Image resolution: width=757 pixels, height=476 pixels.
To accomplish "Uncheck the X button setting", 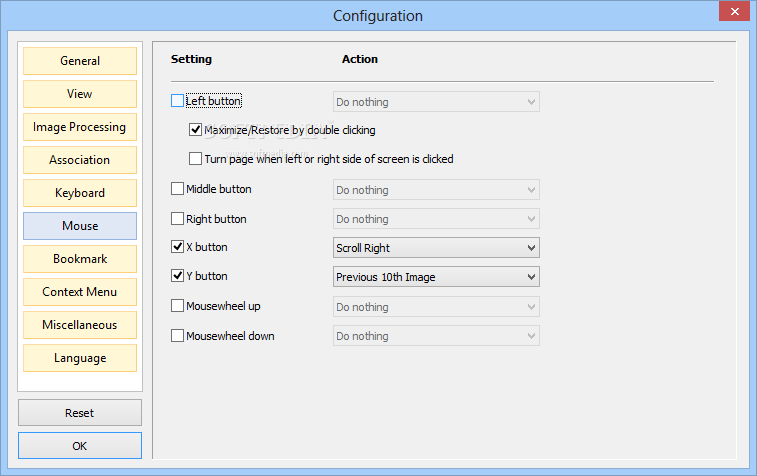I will pyautogui.click(x=177, y=247).
